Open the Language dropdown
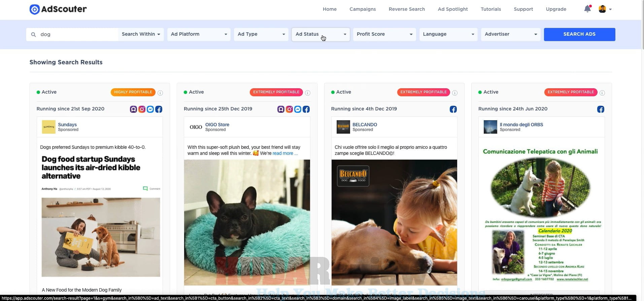This screenshot has width=644, height=301. pos(448,34)
